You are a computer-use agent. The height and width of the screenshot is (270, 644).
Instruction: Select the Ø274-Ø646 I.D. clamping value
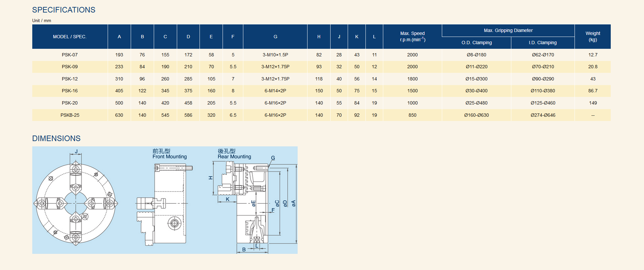pyautogui.click(x=543, y=115)
